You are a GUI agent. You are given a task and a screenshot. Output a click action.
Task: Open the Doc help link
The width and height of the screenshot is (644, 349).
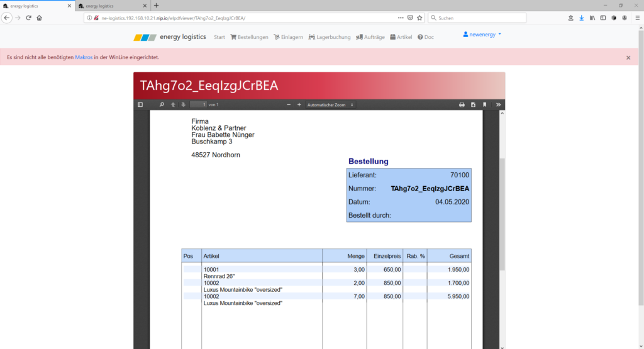426,37
